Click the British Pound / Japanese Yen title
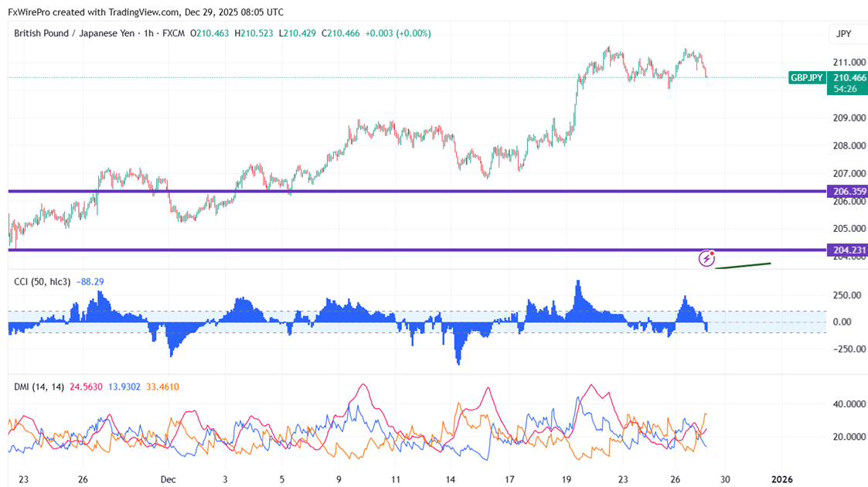 pyautogui.click(x=73, y=33)
